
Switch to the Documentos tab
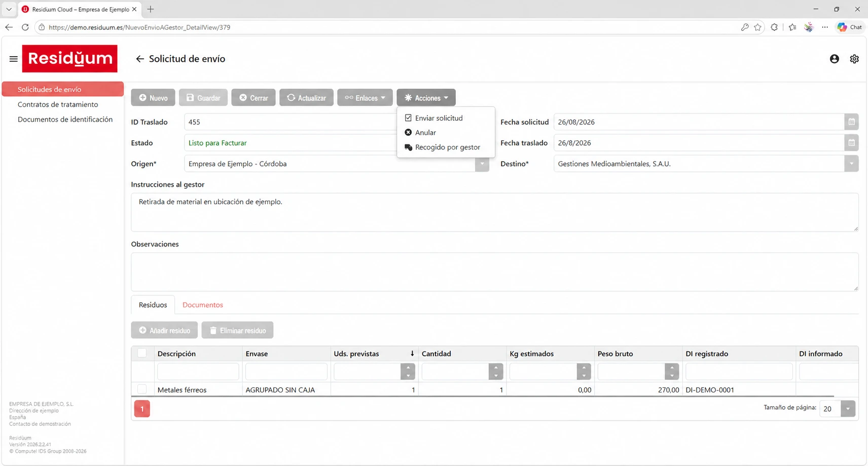tap(203, 305)
